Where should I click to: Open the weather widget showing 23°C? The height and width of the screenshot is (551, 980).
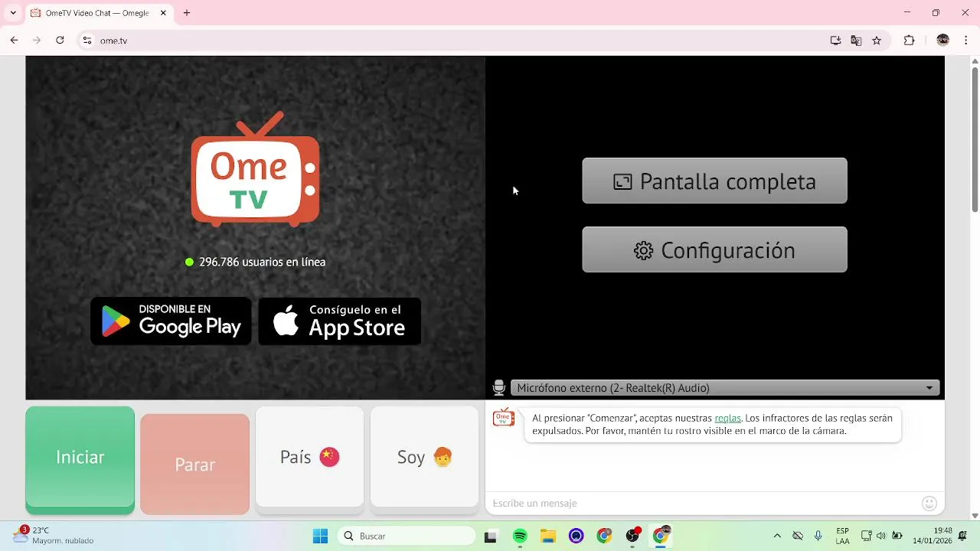pos(54,536)
